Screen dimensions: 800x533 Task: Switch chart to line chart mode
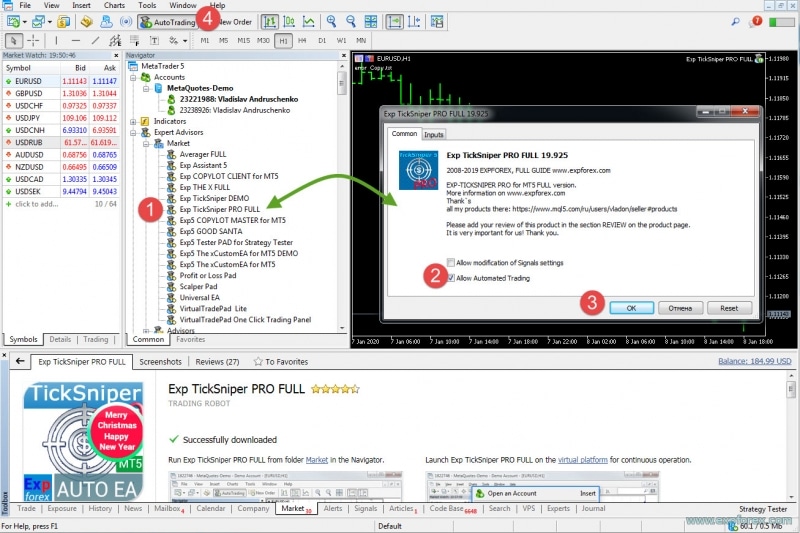[309, 22]
